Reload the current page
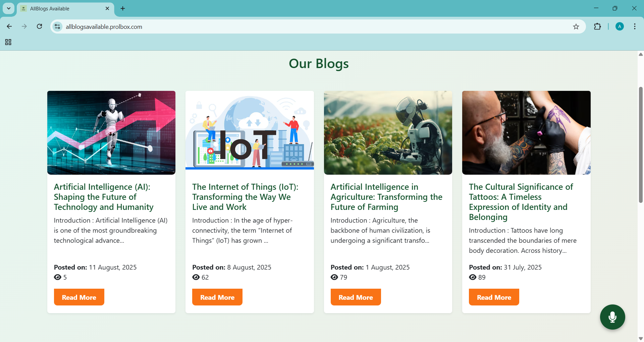This screenshot has width=644, height=342. [40, 26]
